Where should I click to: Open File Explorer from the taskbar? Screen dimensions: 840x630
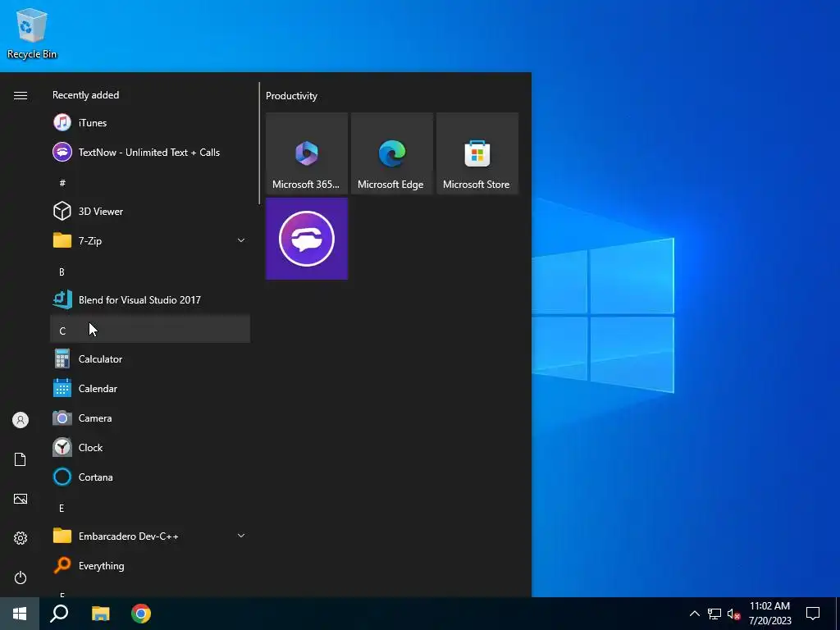(x=100, y=614)
